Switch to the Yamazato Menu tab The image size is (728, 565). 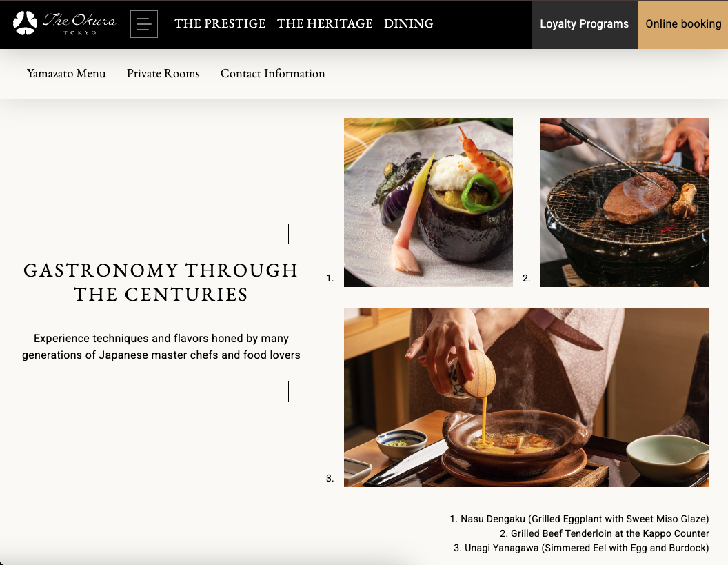coord(66,73)
